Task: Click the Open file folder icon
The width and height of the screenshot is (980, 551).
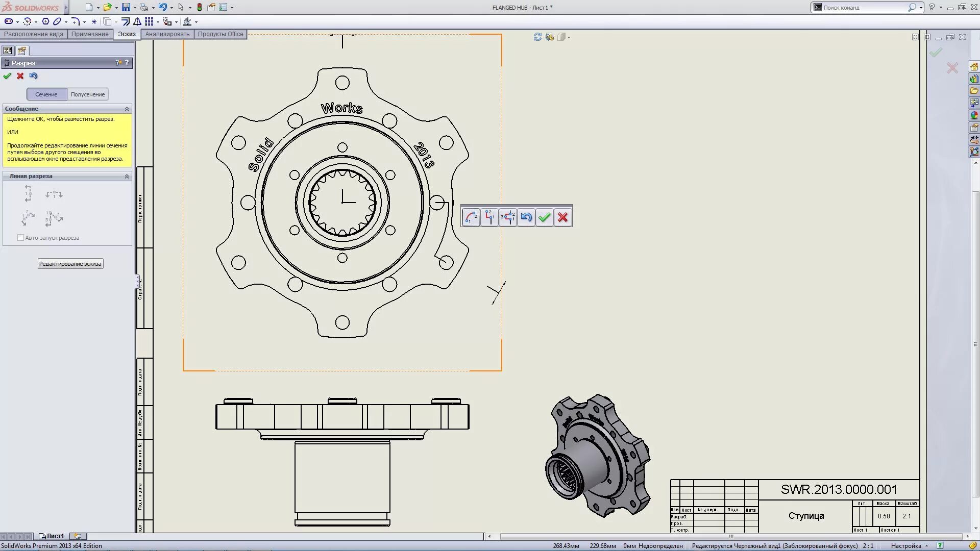Action: coord(107,7)
